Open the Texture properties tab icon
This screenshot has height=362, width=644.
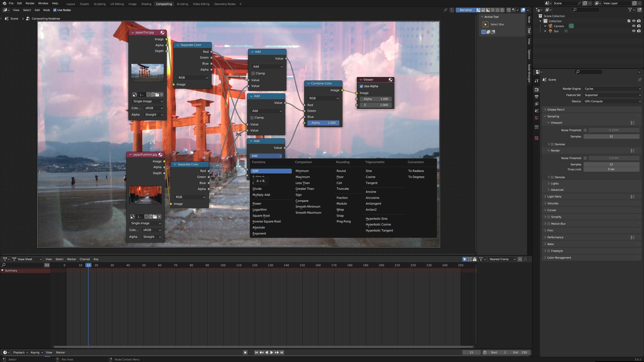coord(537,138)
